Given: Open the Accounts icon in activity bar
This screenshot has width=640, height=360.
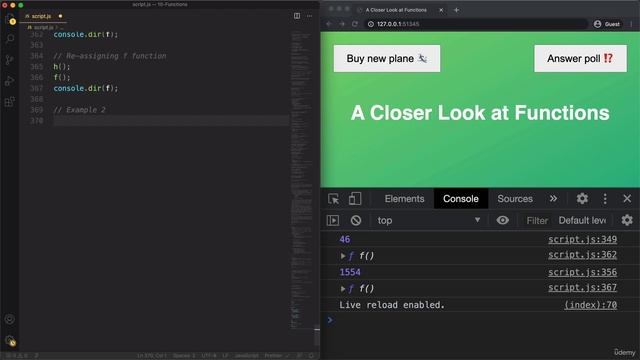Looking at the screenshot, I should pos(10,319).
